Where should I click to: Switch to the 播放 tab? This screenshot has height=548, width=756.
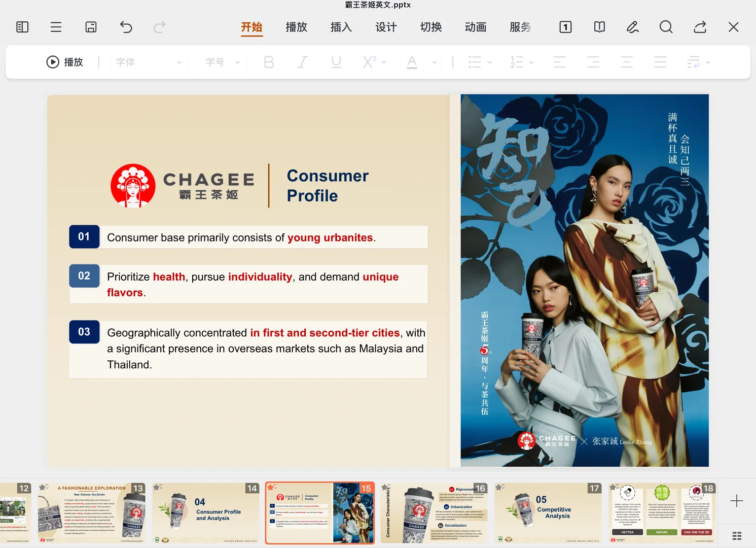click(x=297, y=27)
